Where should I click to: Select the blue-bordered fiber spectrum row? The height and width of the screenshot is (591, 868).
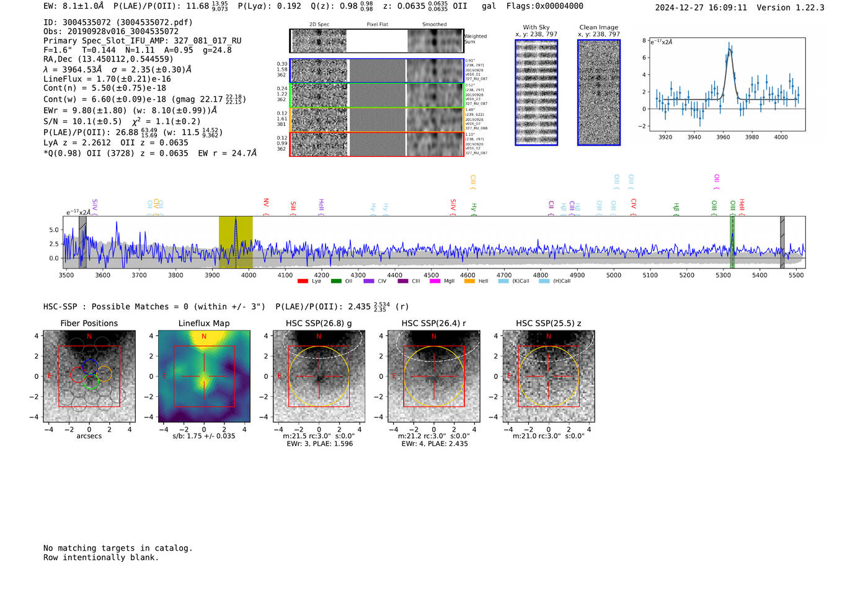coord(376,71)
